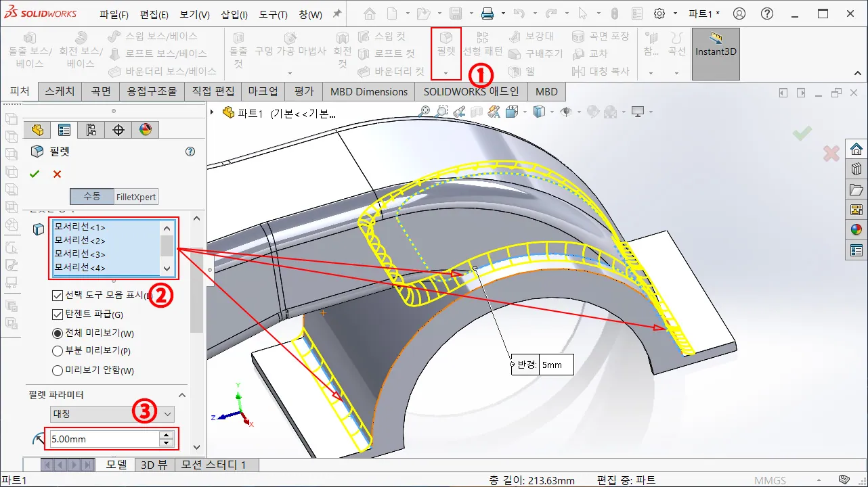Open the Design Library task pane icon
Image resolution: width=868 pixels, height=487 pixels.
pos(856,169)
